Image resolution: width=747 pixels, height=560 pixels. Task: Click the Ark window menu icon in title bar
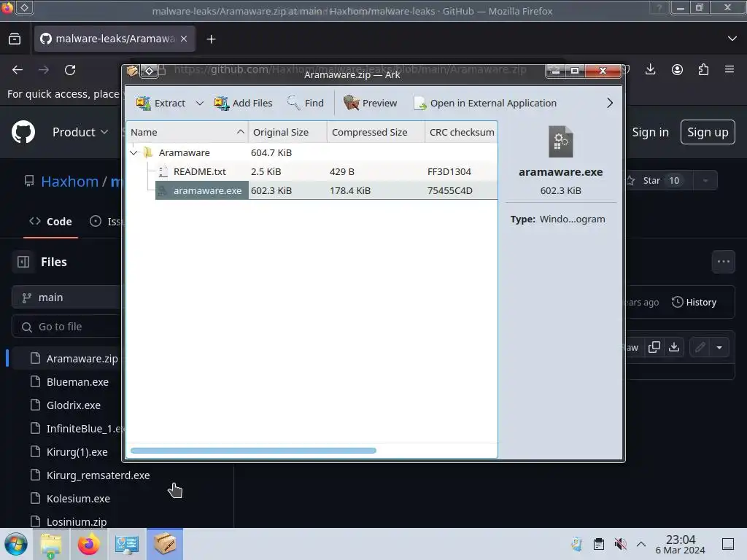coord(132,71)
